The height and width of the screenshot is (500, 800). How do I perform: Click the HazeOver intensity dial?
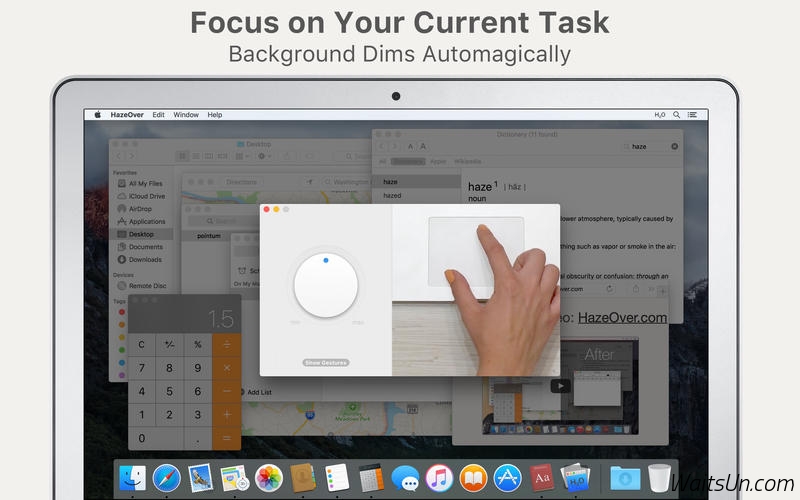[326, 285]
